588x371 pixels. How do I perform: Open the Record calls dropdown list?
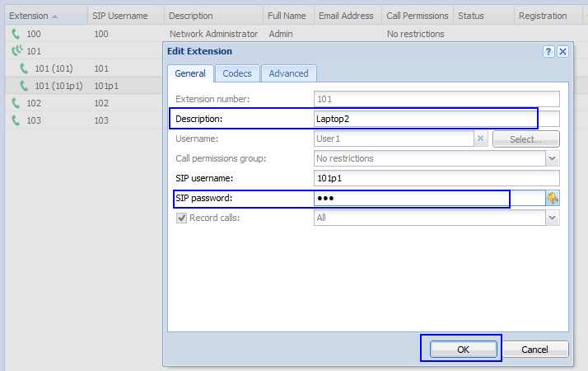tap(553, 218)
